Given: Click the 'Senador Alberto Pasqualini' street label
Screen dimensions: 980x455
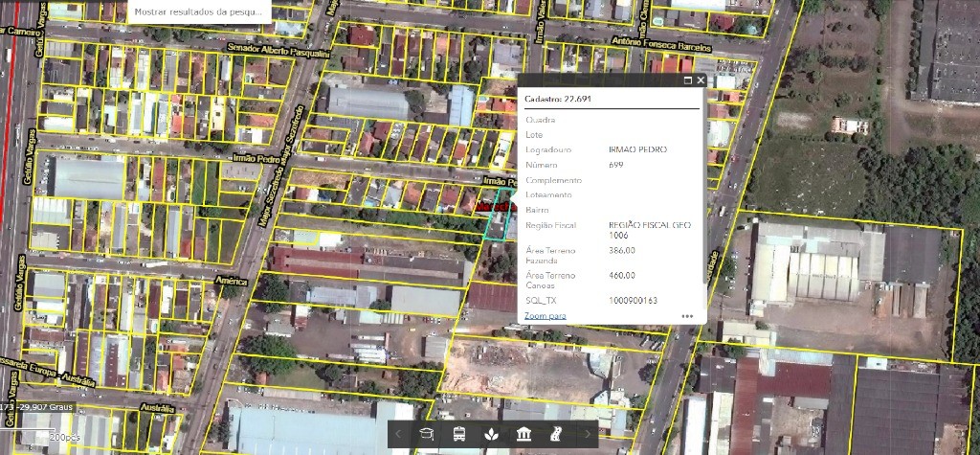Looking at the screenshot, I should (x=278, y=48).
